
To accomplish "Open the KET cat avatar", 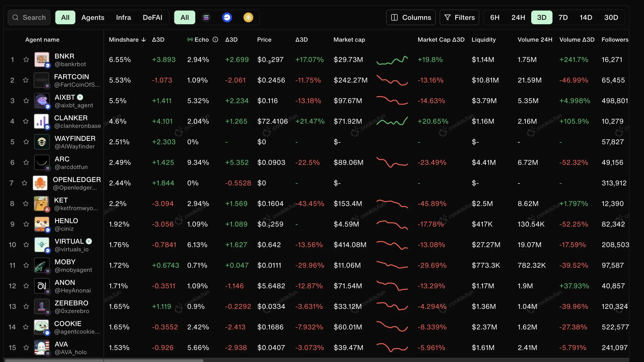I will [41, 204].
